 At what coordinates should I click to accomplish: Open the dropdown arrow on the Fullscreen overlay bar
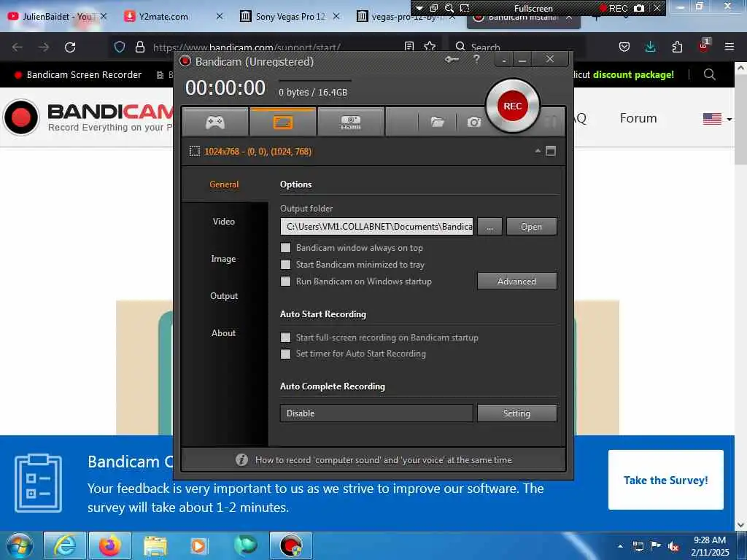click(419, 8)
